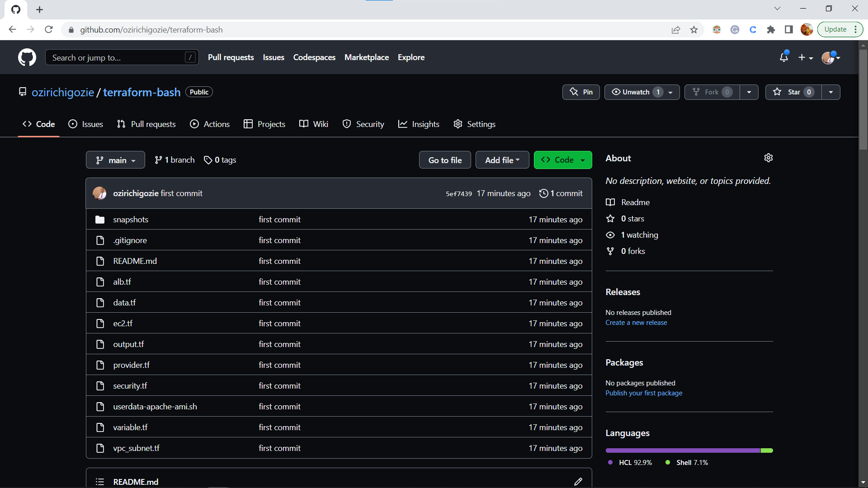Click Go to file button
This screenshot has width=868, height=488.
click(x=445, y=160)
